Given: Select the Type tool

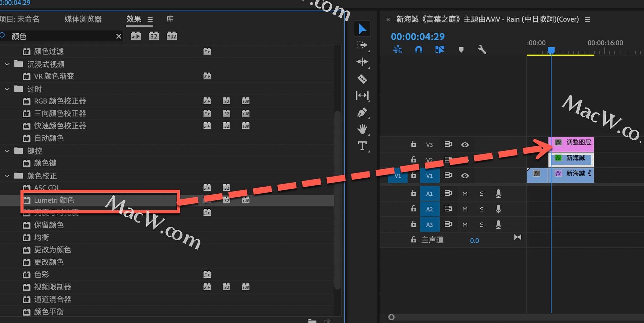Looking at the screenshot, I should coord(362,146).
